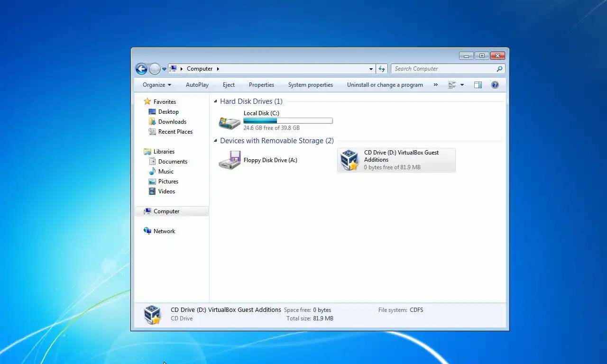Click the 24.6 GB free text
Image resolution: width=607 pixels, height=364 pixels.
tap(272, 128)
